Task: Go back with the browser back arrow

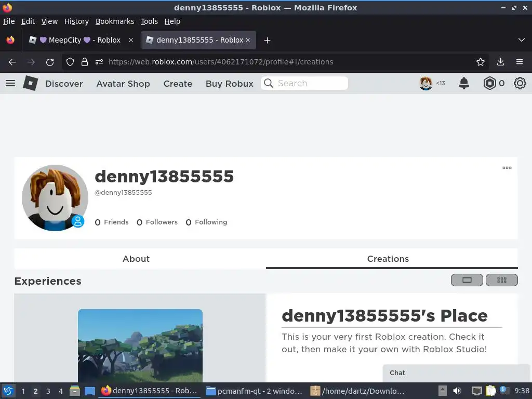Action: point(12,62)
